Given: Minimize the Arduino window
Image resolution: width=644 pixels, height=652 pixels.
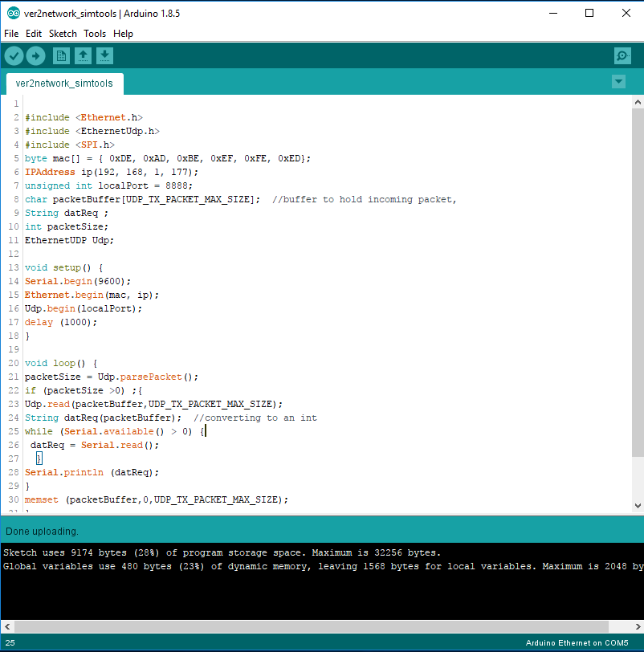Looking at the screenshot, I should coord(553,14).
